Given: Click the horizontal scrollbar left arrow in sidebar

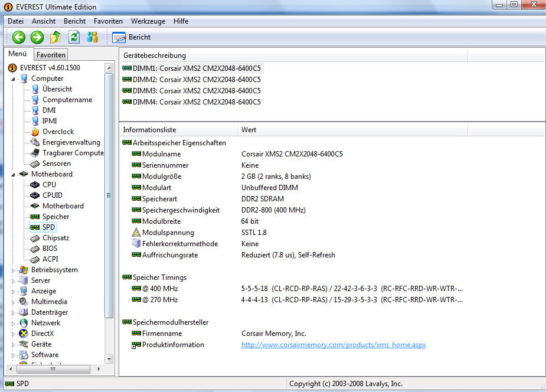Looking at the screenshot, I should [11, 369].
